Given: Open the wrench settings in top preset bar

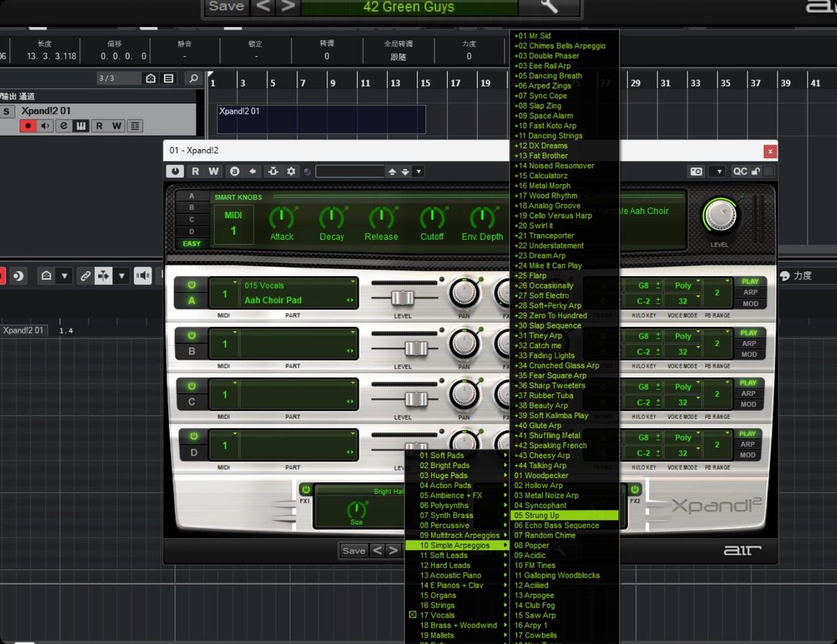Looking at the screenshot, I should click(550, 6).
